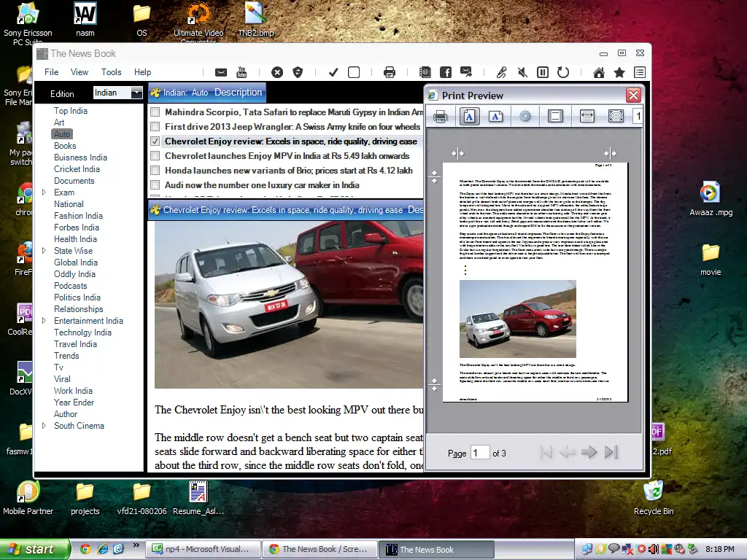Screen dimensions: 747x560
Task: Open Page Setup gear in Print Preview
Action: [x=525, y=116]
